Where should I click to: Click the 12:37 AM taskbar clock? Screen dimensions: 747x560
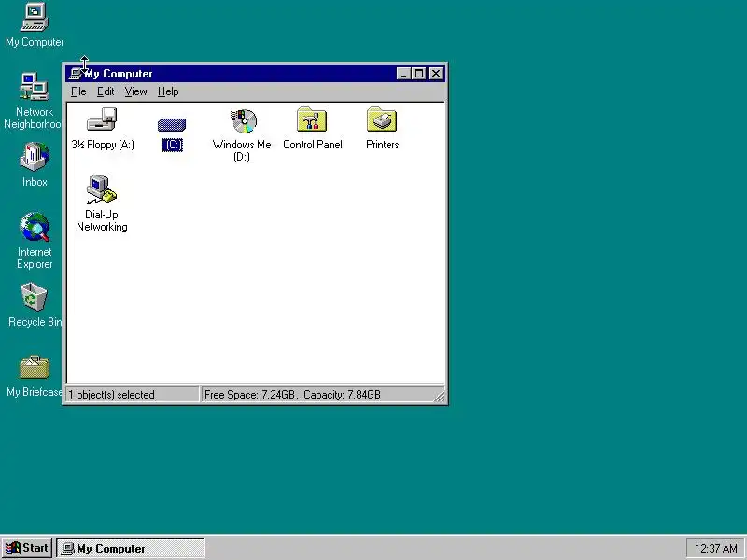point(715,549)
